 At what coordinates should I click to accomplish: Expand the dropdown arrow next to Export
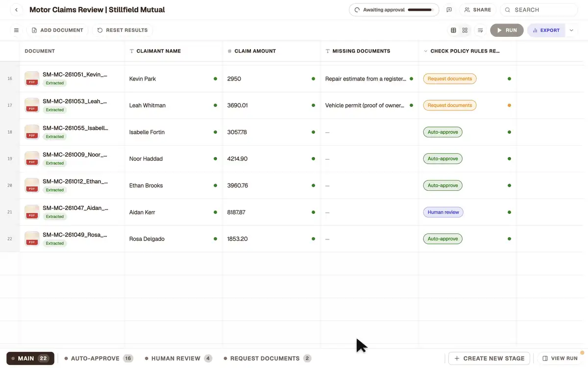[x=571, y=30]
